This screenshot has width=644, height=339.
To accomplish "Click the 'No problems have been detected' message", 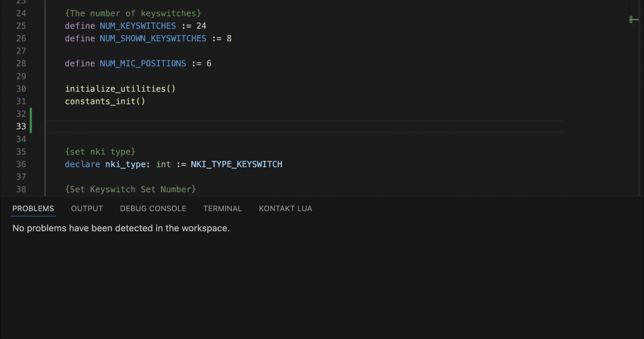I will point(121,228).
